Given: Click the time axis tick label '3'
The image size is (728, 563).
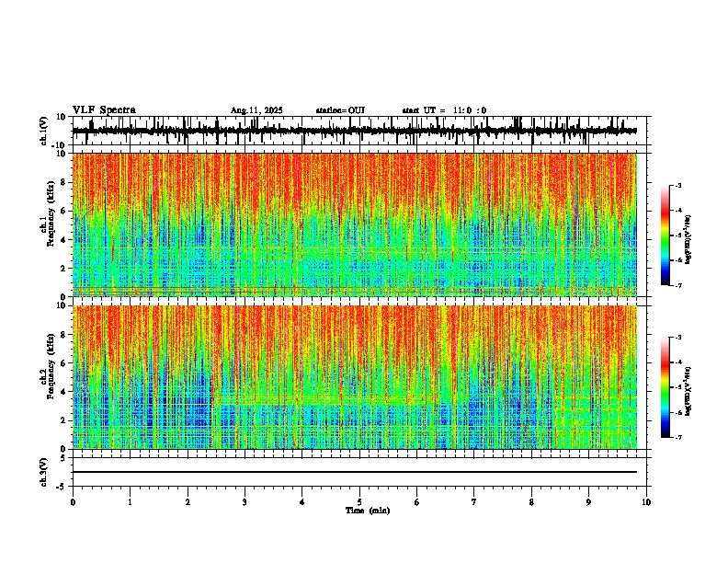Looking at the screenshot, I should (x=245, y=502).
